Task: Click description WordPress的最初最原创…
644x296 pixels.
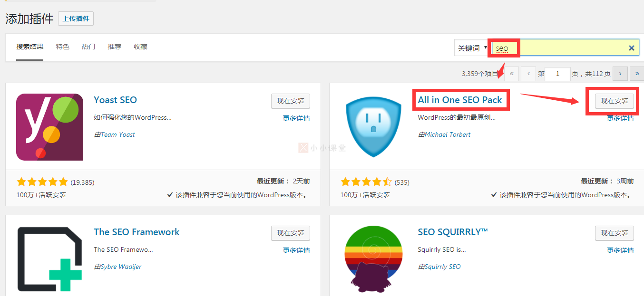Action: tap(457, 117)
